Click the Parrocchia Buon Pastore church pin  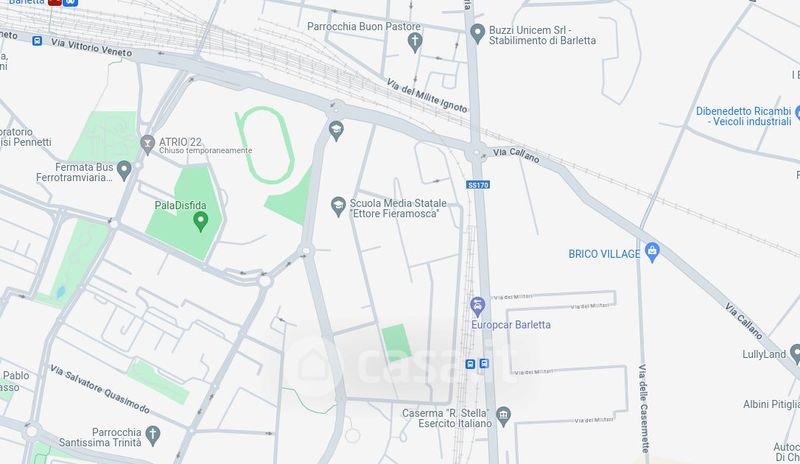(415, 42)
